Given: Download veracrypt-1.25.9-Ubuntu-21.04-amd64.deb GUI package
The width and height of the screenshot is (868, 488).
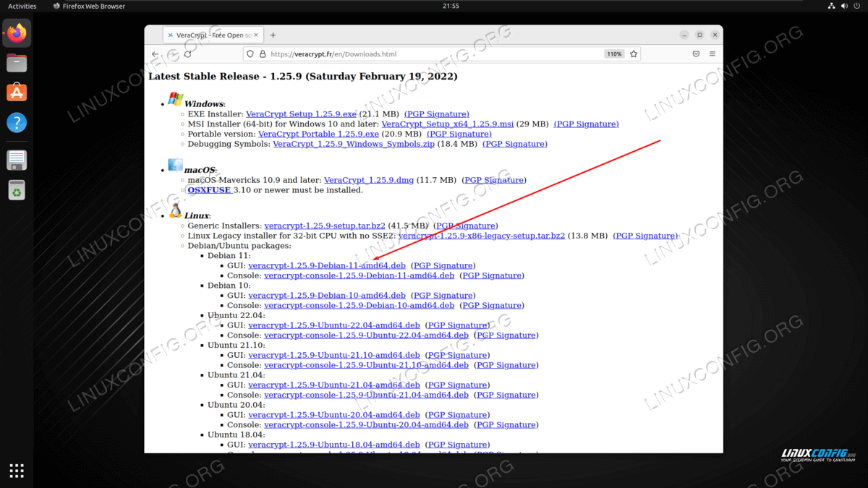Looking at the screenshot, I should tap(334, 385).
